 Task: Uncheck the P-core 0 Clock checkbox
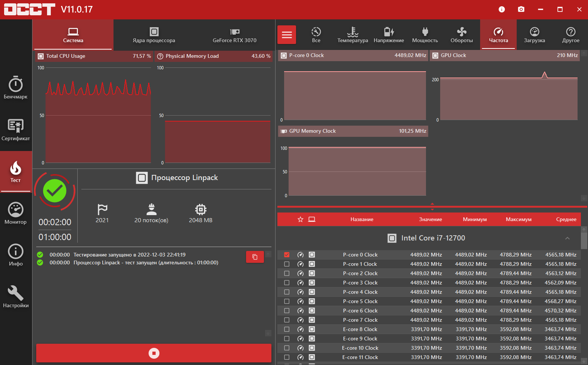coord(287,255)
